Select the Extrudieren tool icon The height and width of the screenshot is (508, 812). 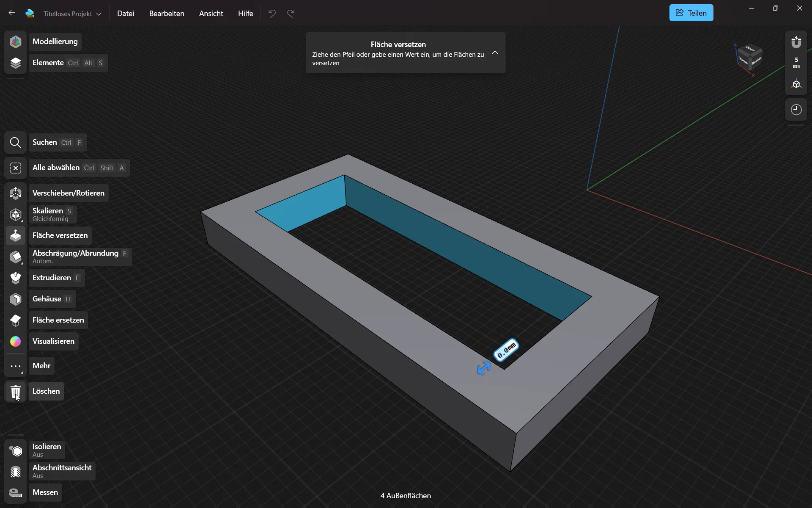pyautogui.click(x=16, y=278)
